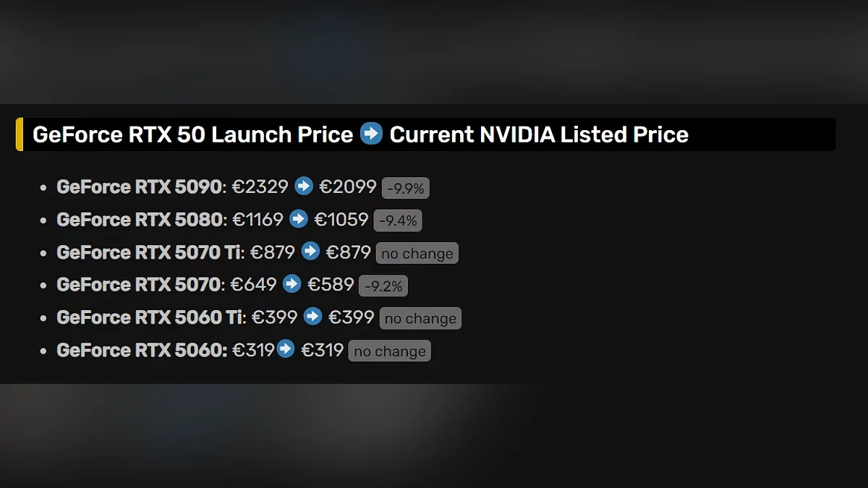Screen dimensions: 868x488
Task: Select the -9.2% badge beside €589
Action: pos(383,286)
